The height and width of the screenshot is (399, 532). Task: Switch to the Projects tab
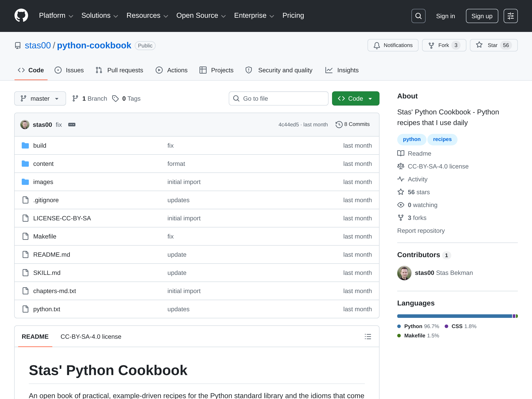click(216, 70)
